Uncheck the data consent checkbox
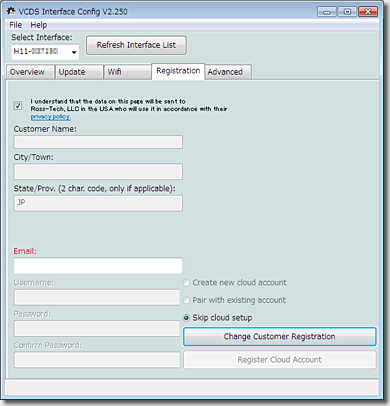 (x=18, y=106)
